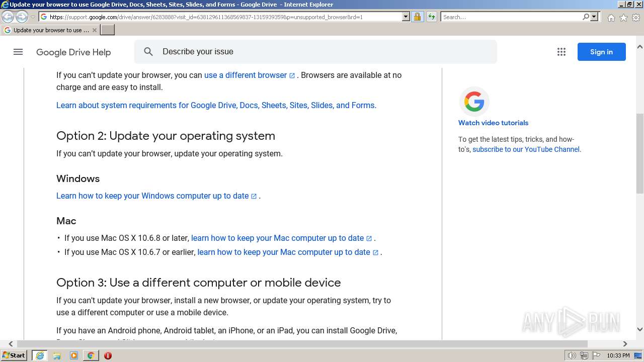This screenshot has width=644, height=362.
Task: Click the browser Back arrow button
Action: [8, 17]
